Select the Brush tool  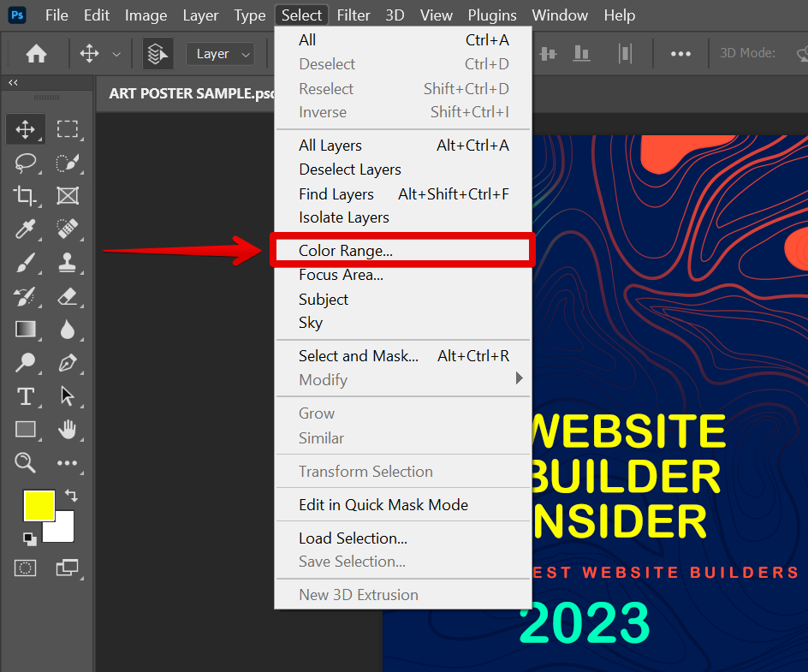point(25,263)
